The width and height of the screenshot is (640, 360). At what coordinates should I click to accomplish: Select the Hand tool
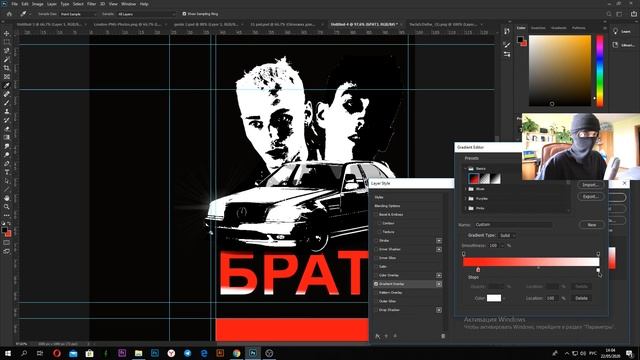click(7, 198)
